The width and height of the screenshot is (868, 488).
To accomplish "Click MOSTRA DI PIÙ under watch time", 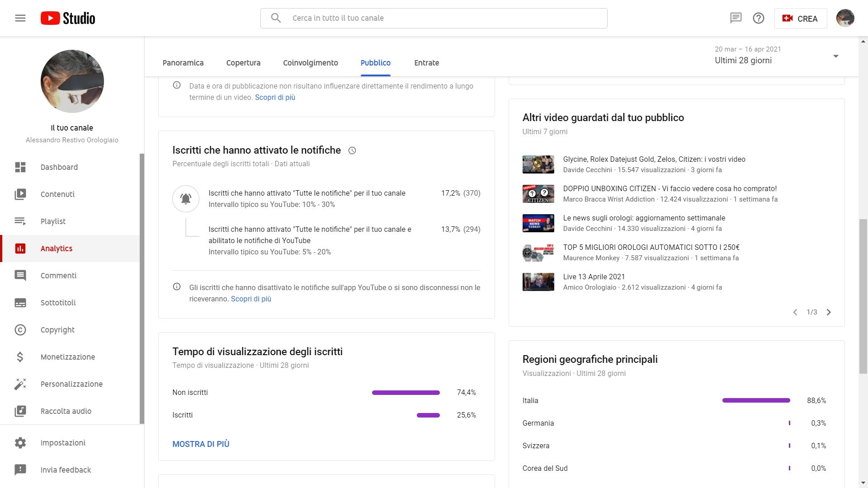I will pyautogui.click(x=201, y=444).
